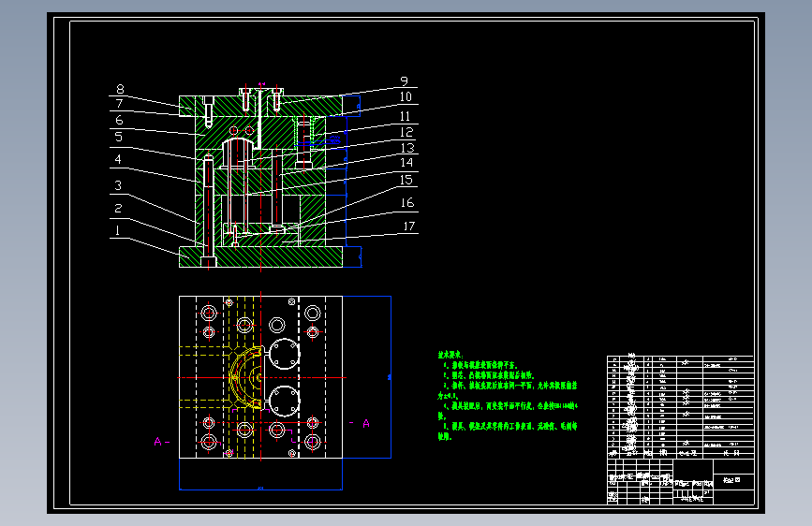Click part callout number 17

pyautogui.click(x=409, y=226)
